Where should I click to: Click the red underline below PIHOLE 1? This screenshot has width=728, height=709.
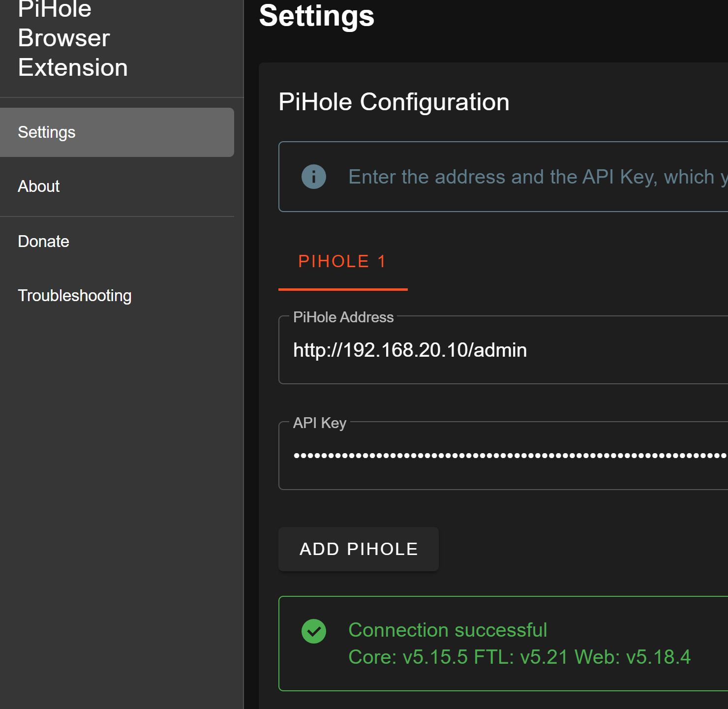pos(343,289)
